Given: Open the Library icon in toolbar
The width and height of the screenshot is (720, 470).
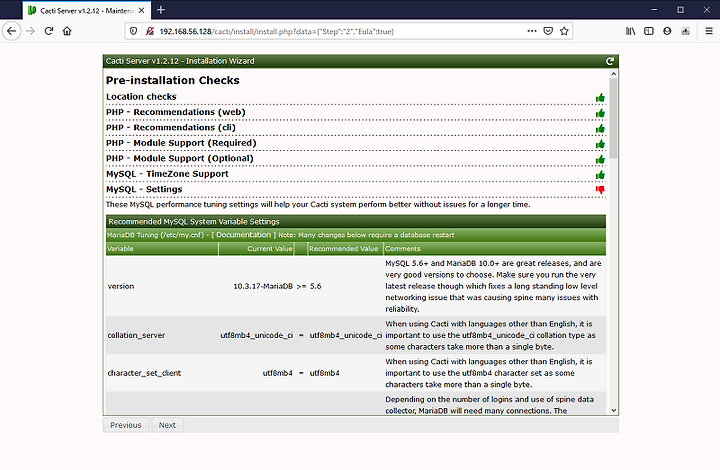Looking at the screenshot, I should pos(630,31).
